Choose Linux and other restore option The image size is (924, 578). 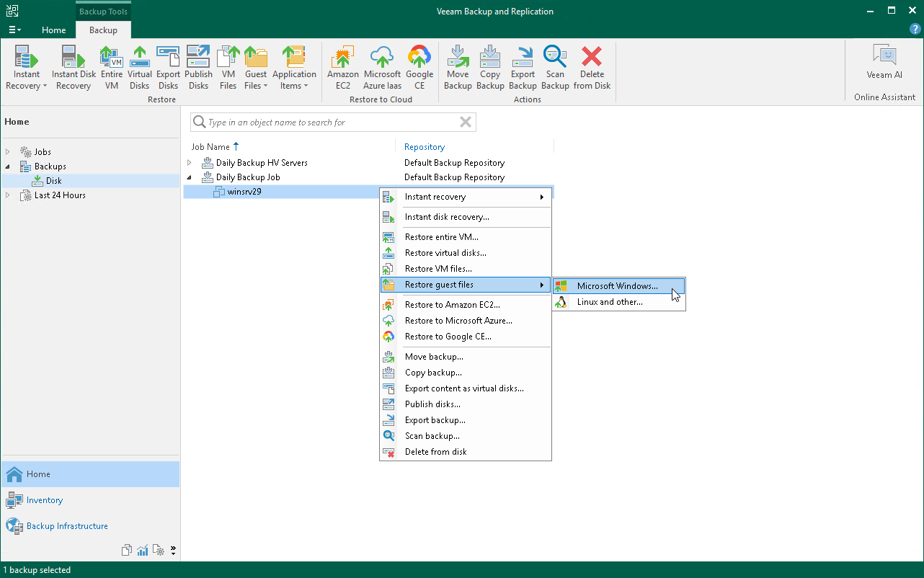[619, 302]
